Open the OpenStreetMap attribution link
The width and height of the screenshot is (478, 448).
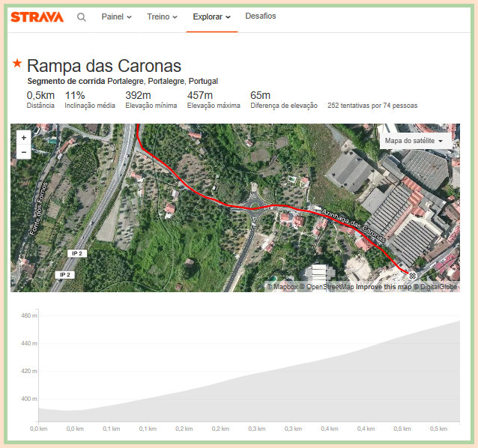click(326, 287)
